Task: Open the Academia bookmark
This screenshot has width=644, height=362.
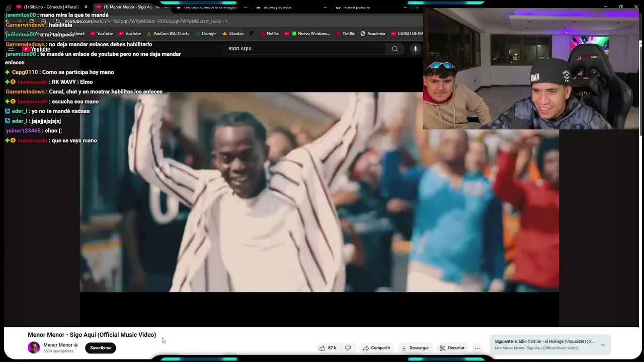Action: click(x=373, y=34)
